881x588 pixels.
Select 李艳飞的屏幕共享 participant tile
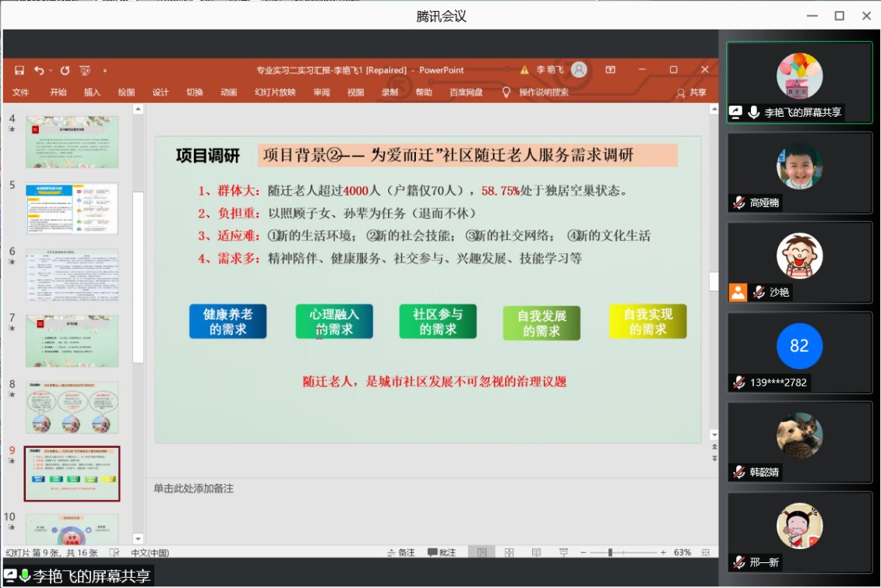point(799,83)
